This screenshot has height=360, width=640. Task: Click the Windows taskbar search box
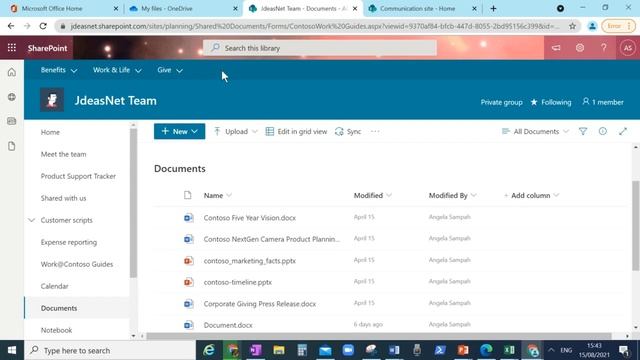110,350
